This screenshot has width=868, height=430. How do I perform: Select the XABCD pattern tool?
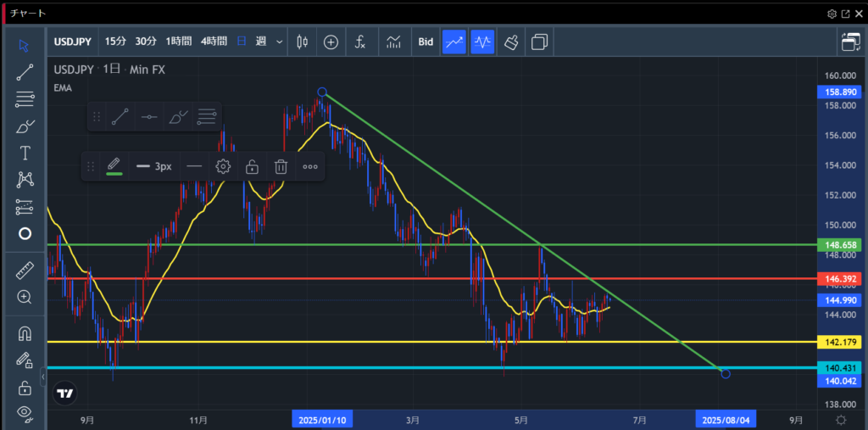[x=25, y=180]
